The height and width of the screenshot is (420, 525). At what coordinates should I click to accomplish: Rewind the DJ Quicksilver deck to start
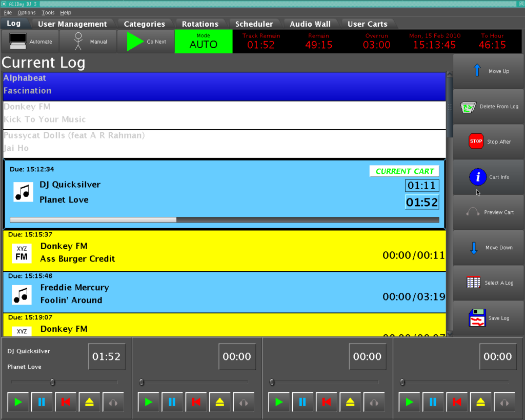coord(66,402)
